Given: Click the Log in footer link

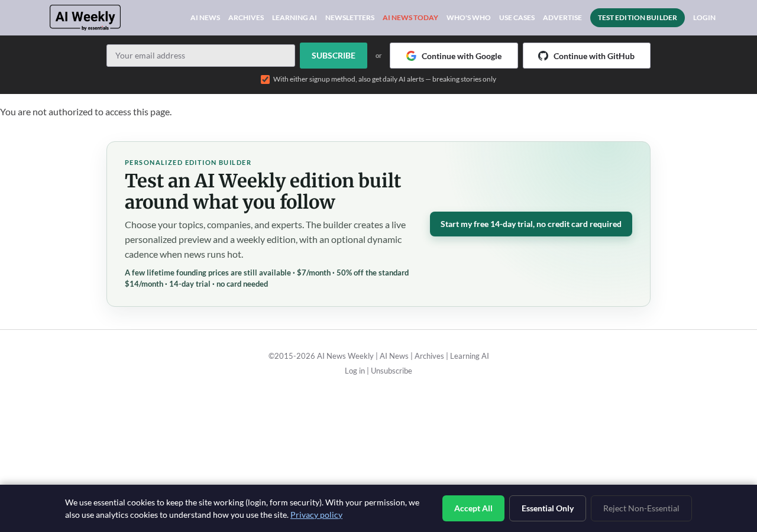Looking at the screenshot, I should click(355, 371).
